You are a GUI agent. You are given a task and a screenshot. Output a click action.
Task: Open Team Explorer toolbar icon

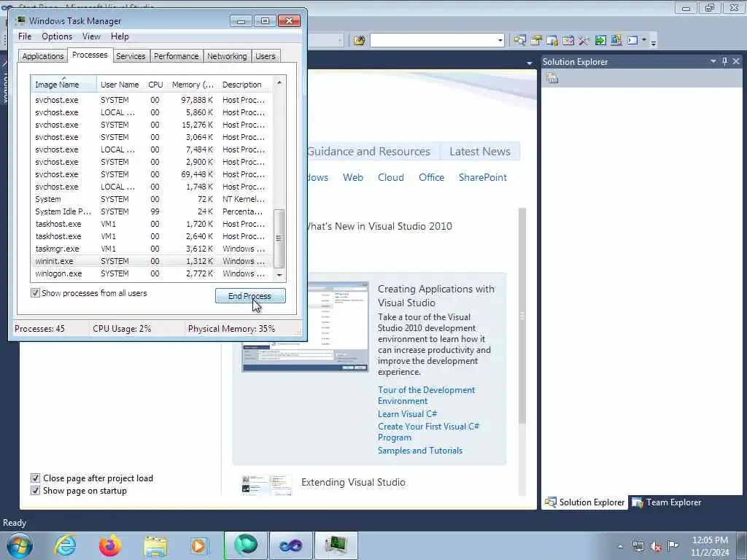click(x=552, y=41)
